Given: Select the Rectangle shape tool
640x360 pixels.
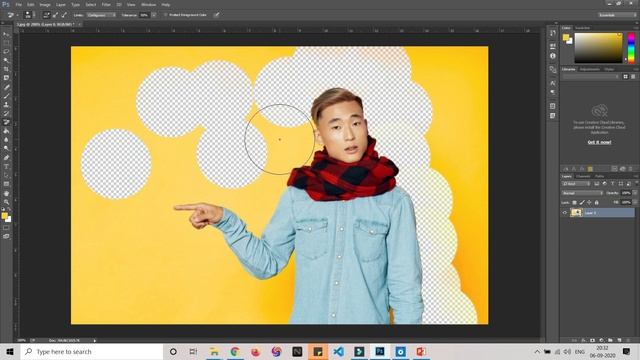Looking at the screenshot, I should 6,184.
